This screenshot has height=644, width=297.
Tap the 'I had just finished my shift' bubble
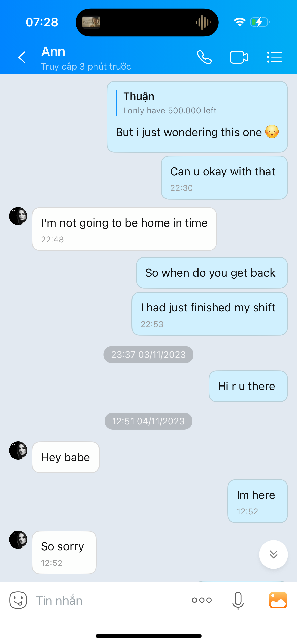click(210, 314)
